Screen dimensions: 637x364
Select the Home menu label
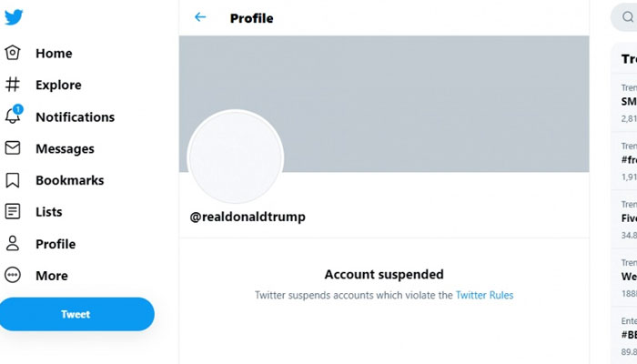54,53
